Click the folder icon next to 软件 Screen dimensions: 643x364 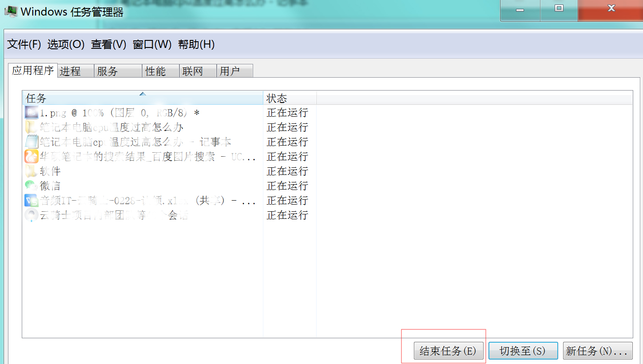tap(32, 171)
